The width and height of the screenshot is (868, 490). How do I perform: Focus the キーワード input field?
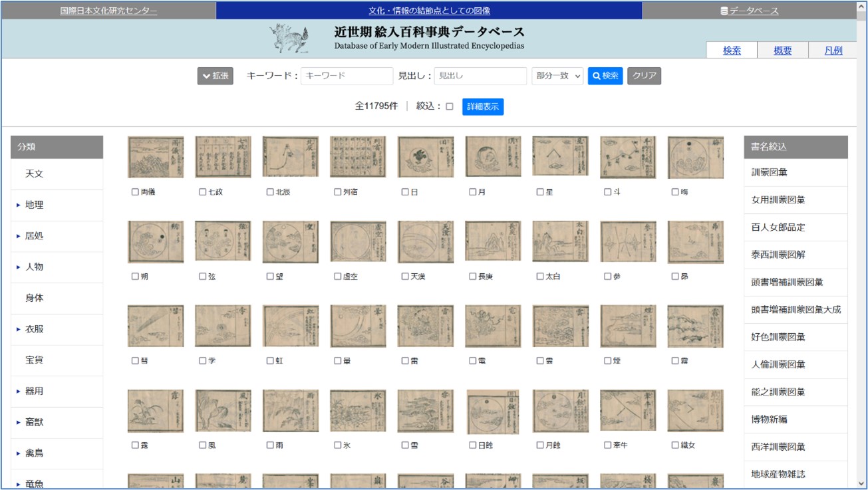[347, 76]
